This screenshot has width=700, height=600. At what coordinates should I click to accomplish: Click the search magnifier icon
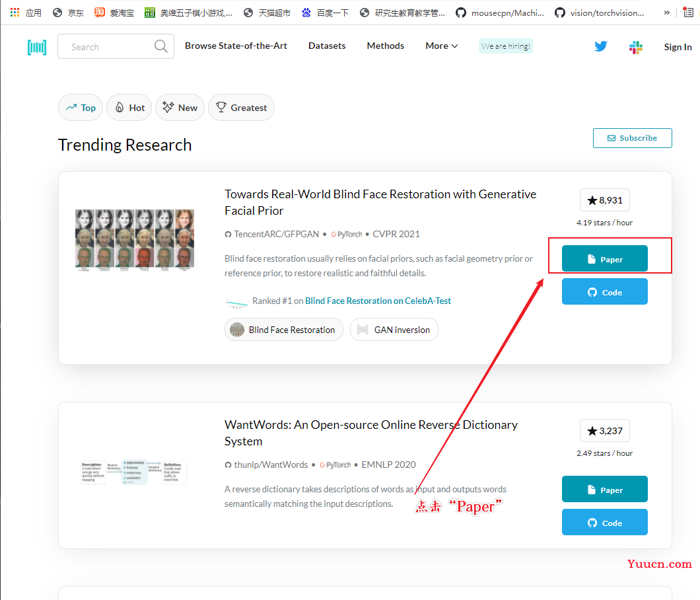click(160, 46)
